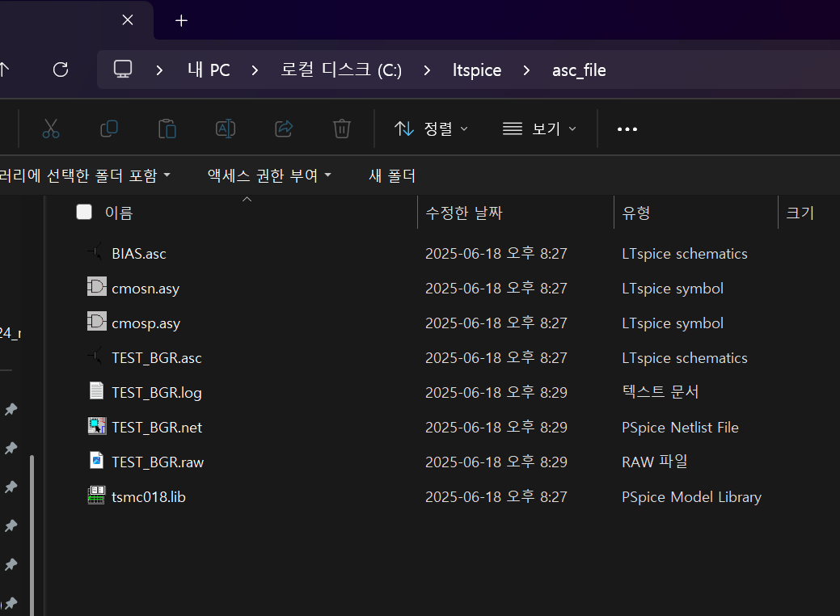This screenshot has width=840, height=616.
Task: Click the navigation pane vertical scrollbar
Action: pos(32,536)
